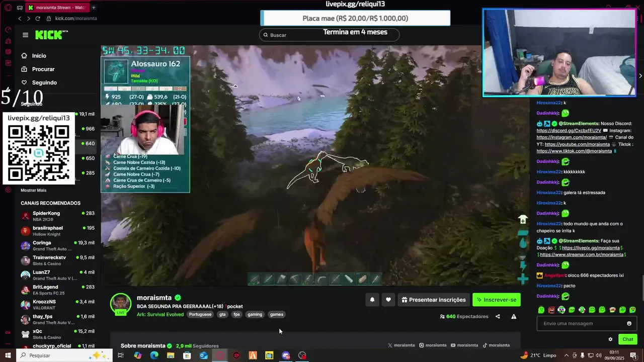Image resolution: width=644 pixels, height=362 pixels.
Task: Open Trainwreckstv recommended channel
Action: [x=57, y=260]
